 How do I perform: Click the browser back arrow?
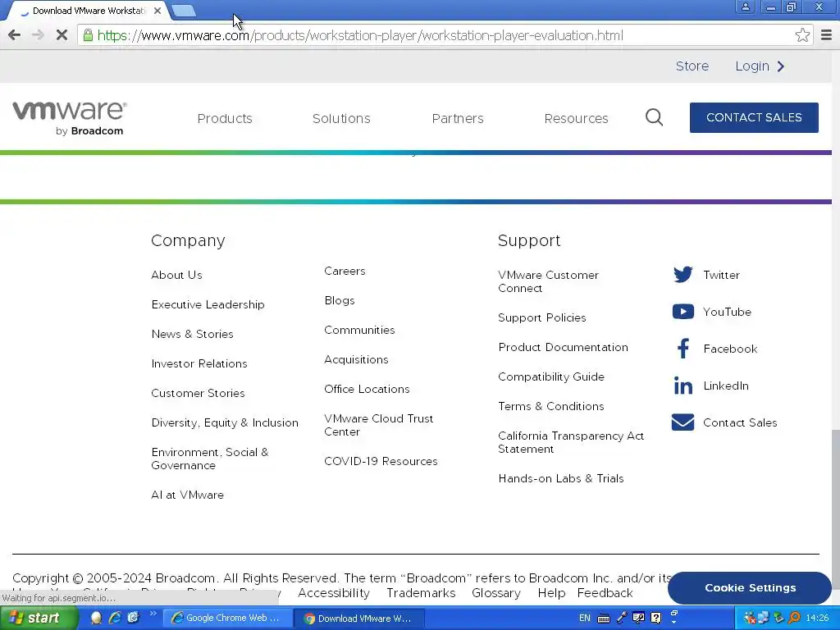[x=15, y=35]
